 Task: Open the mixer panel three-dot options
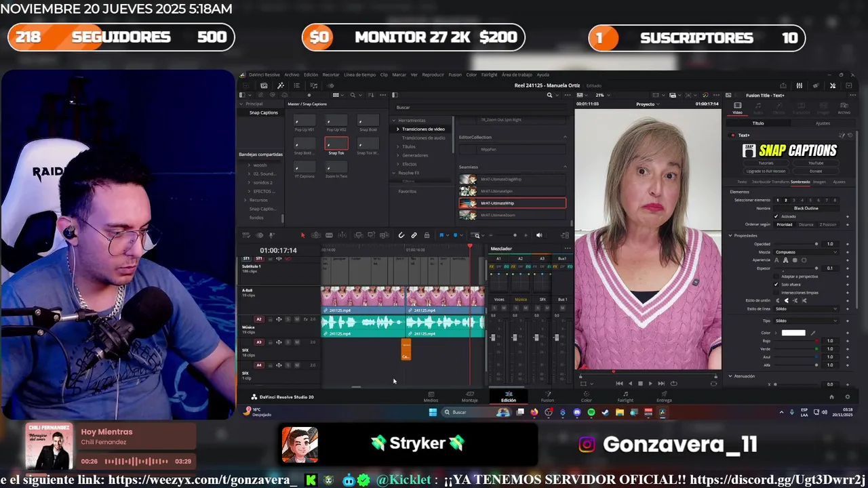point(567,249)
